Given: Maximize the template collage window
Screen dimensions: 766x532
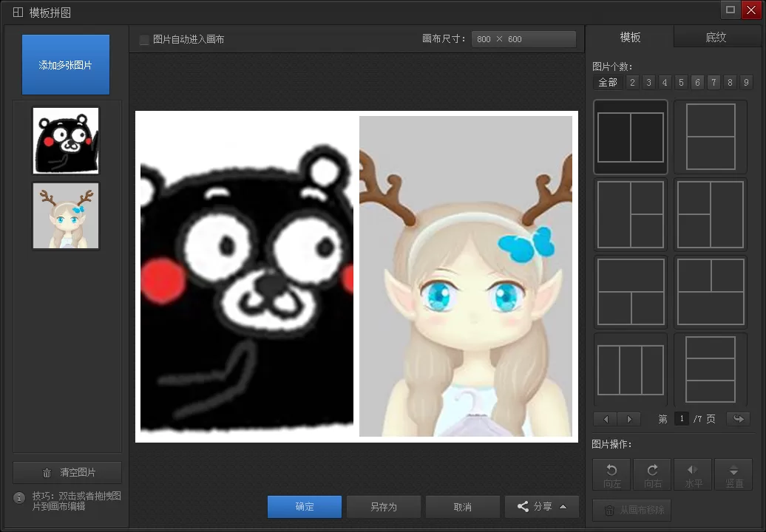Looking at the screenshot, I should click(x=731, y=10).
